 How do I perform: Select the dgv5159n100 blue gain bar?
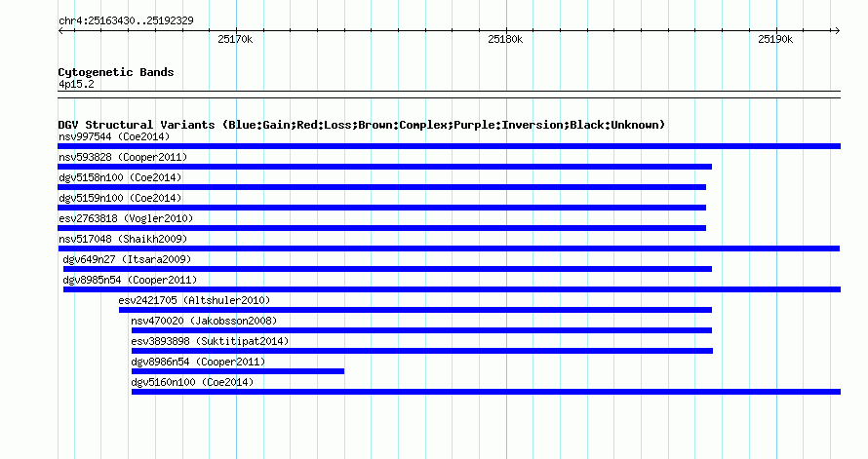[382, 208]
